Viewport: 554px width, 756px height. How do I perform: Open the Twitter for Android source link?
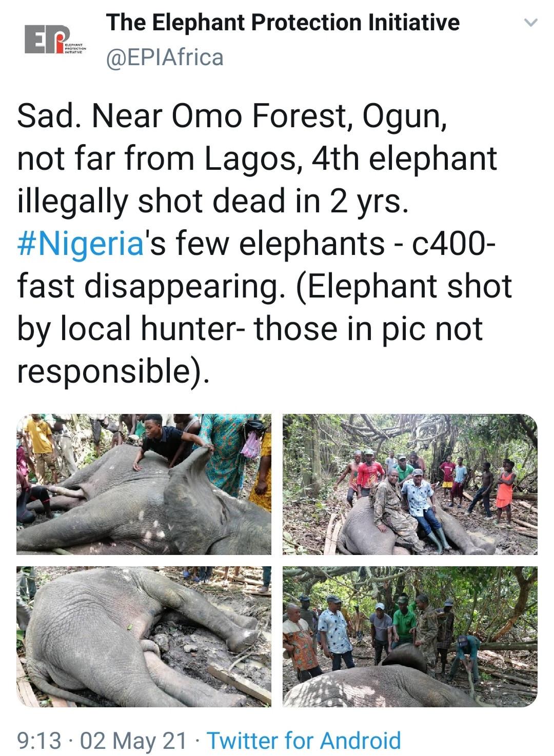tap(304, 741)
